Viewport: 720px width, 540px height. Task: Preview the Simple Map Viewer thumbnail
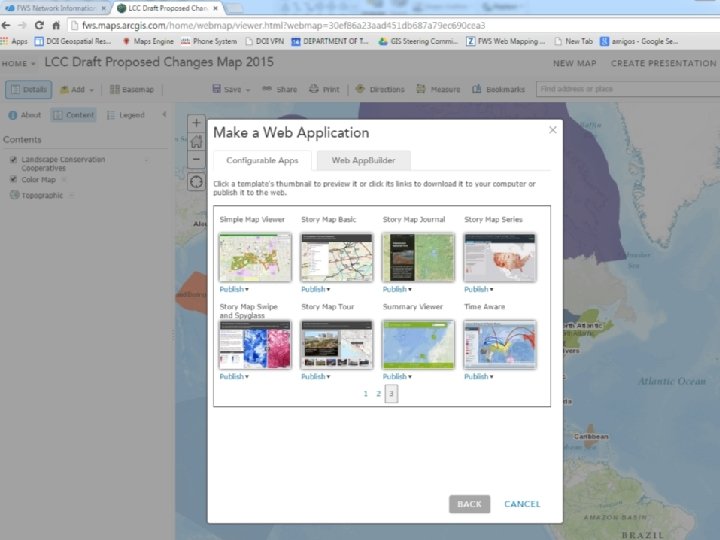[255, 257]
